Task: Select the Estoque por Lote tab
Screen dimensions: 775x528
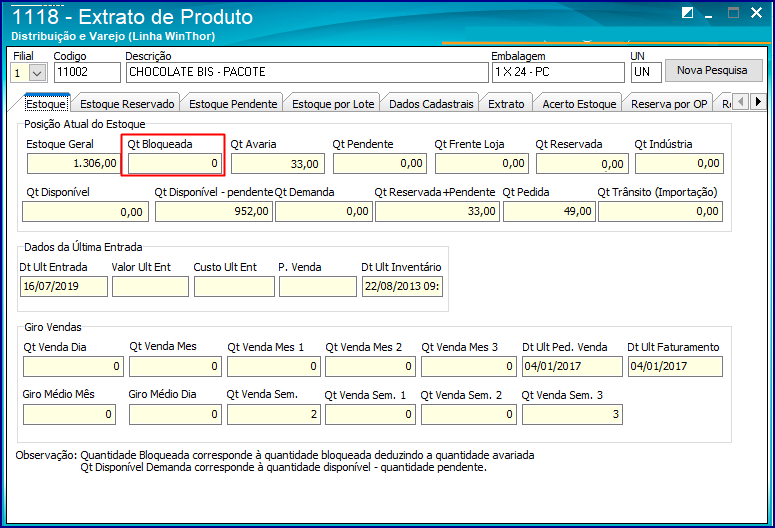Action: coord(333,104)
